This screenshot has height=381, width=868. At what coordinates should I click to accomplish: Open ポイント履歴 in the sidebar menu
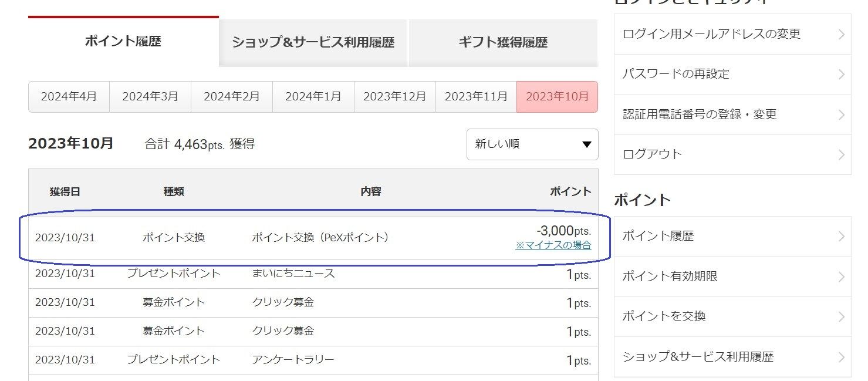point(732,237)
